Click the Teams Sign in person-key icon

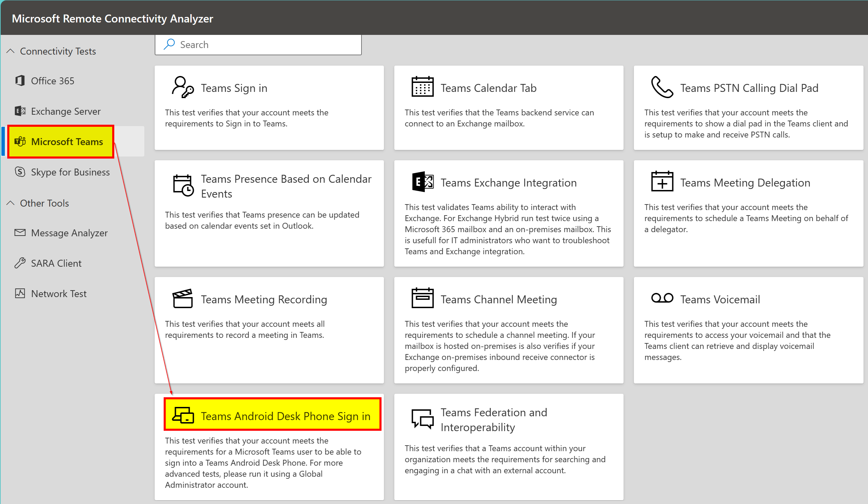pos(183,87)
